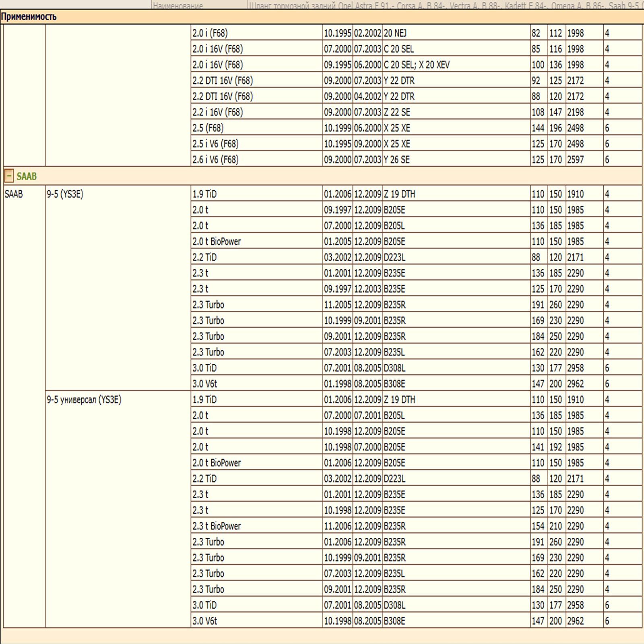Viewport: 644px width, 644px height.
Task: Click the 20 NEJ engine code cell
Action: [x=395, y=33]
